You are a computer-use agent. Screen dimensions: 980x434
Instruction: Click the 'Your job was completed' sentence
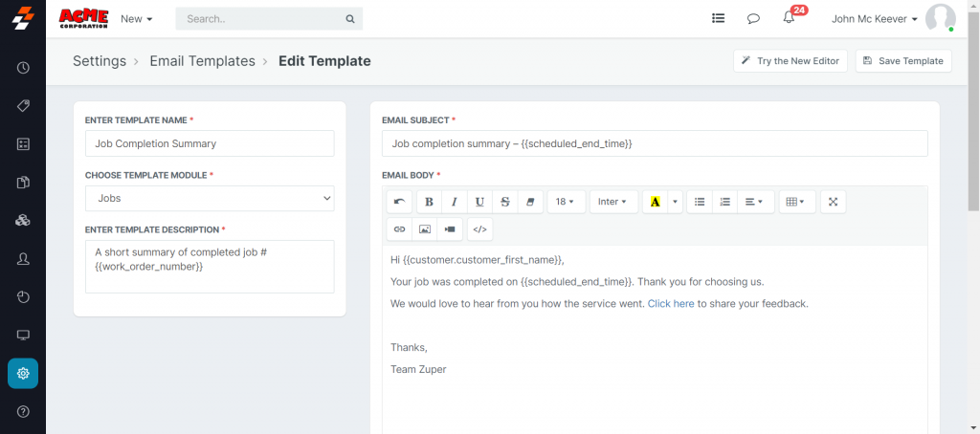(x=577, y=282)
